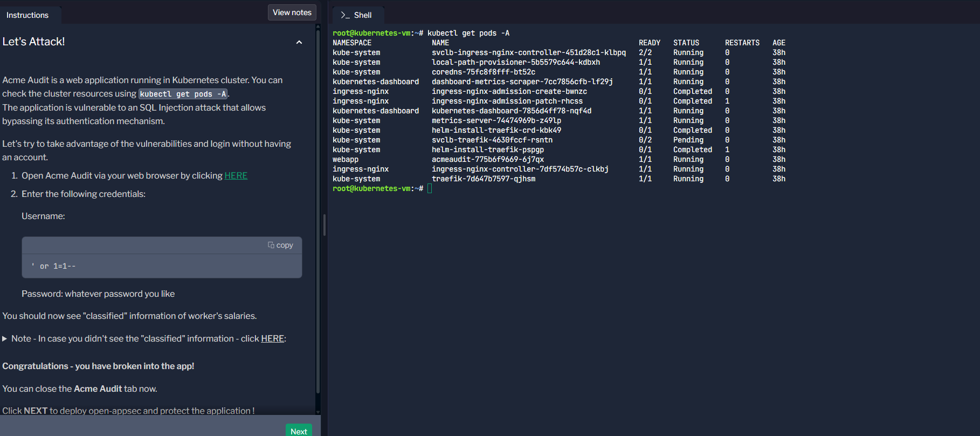Click the Pending status text
The width and height of the screenshot is (980, 436).
688,140
